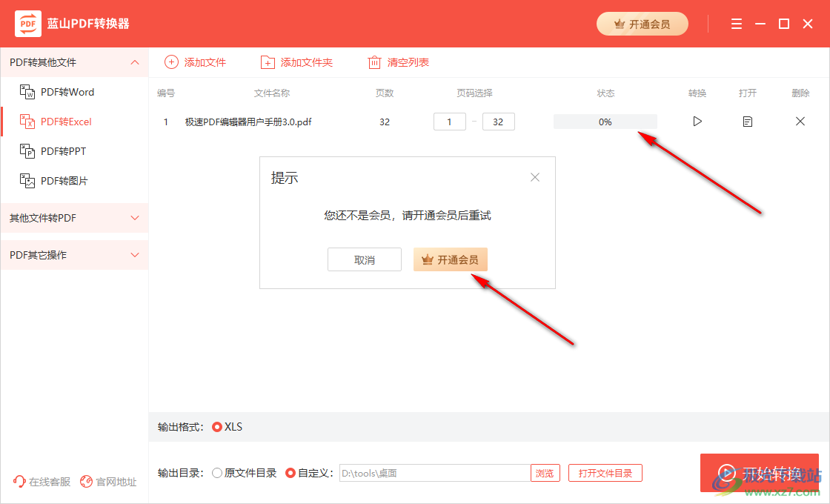This screenshot has width=830, height=504.
Task: Expand the 其他文件转PDF section
Action: point(135,218)
